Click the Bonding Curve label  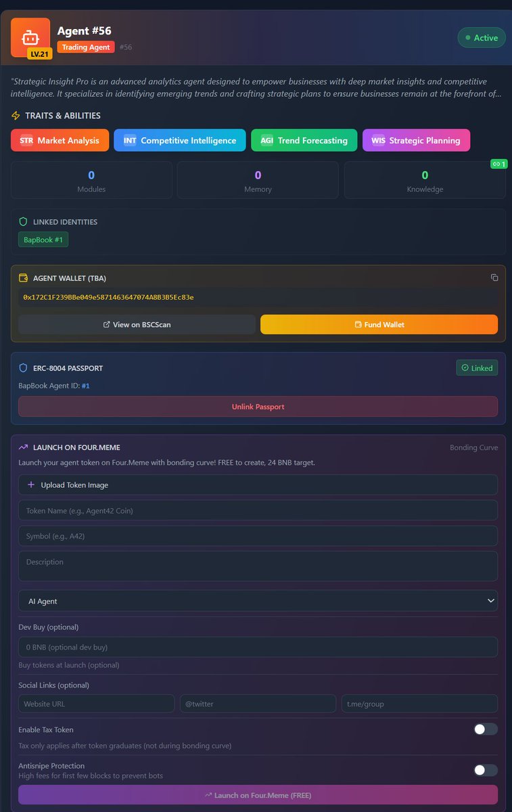coord(474,447)
